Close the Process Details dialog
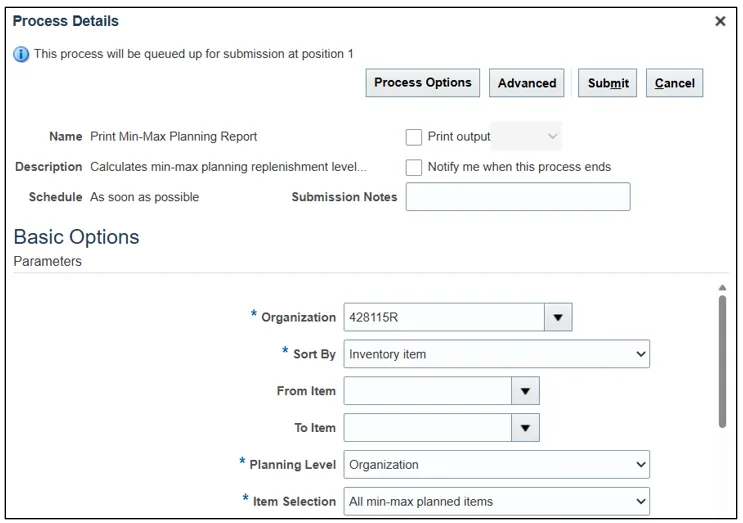The width and height of the screenshot is (743, 523). point(720,21)
